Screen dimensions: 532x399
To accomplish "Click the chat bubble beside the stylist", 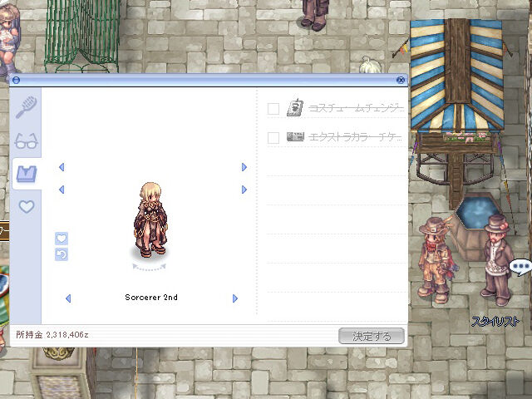I will [x=521, y=267].
